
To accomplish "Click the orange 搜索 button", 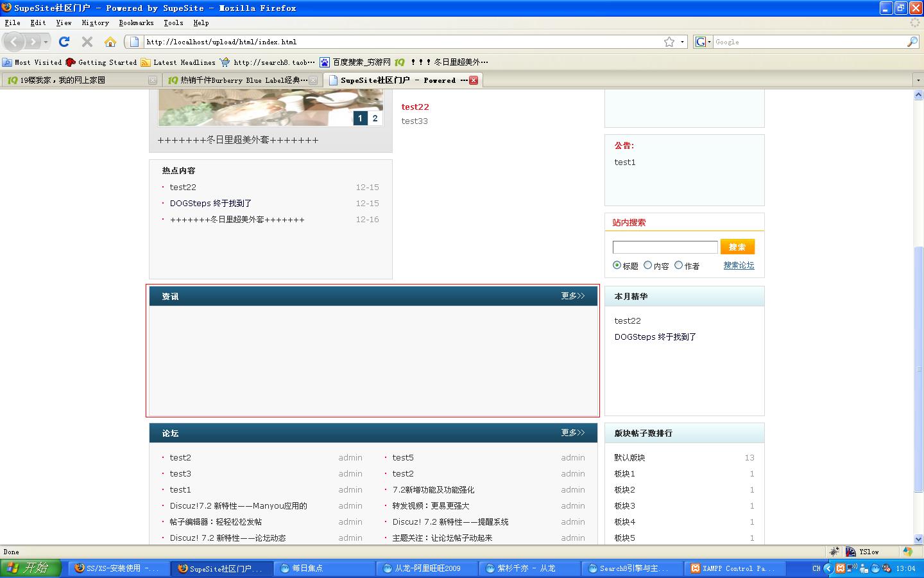I will tap(737, 247).
